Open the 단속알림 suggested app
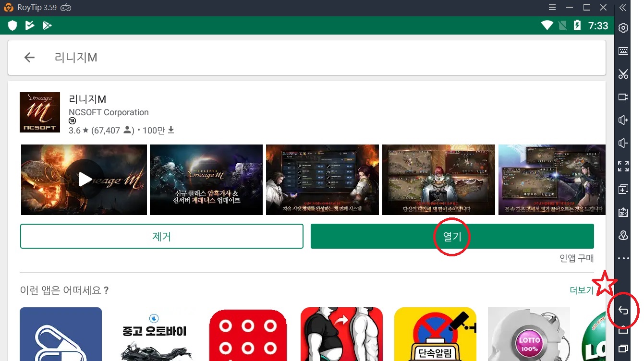Screen dimensions: 644x361 tap(435, 334)
